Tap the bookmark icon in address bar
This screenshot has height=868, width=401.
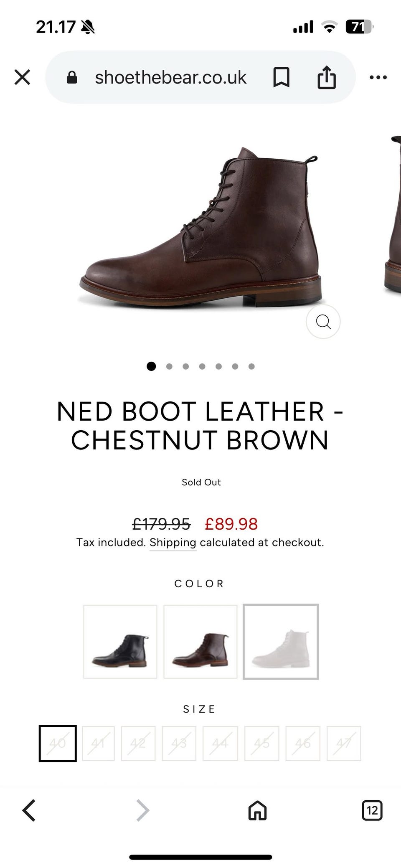pyautogui.click(x=281, y=77)
